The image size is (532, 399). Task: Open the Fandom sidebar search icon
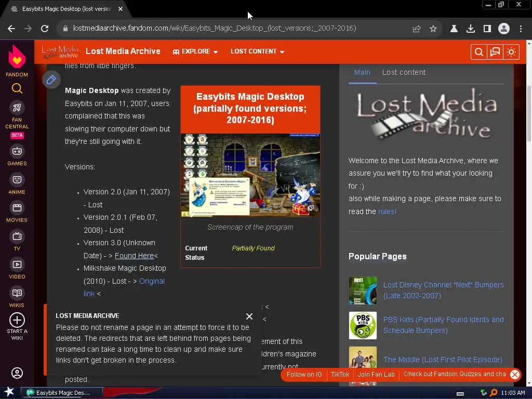(x=17, y=88)
